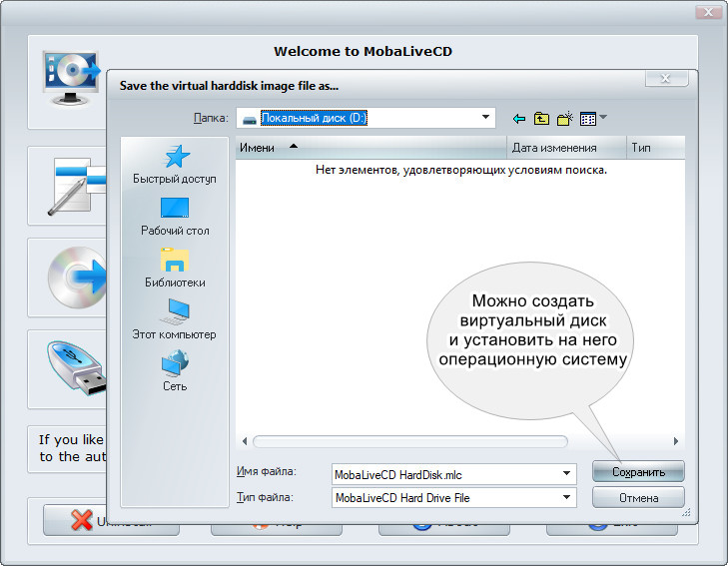Click the MobaLiveCD monitor logo icon
Viewport: 728px width, 566px height.
point(71,79)
